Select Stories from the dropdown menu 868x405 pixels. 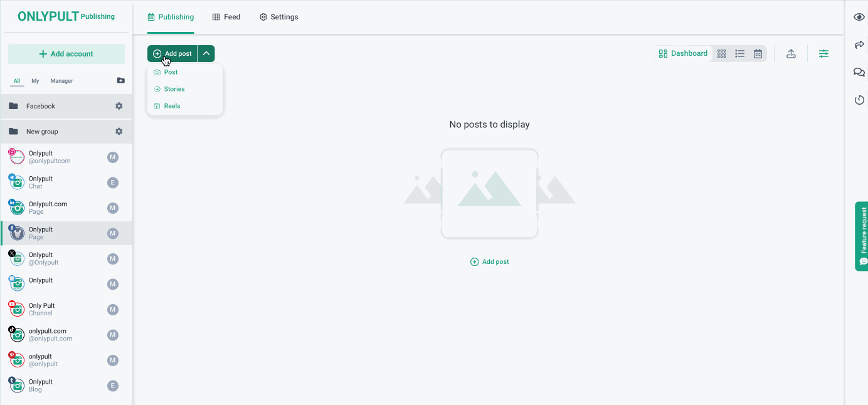(174, 89)
